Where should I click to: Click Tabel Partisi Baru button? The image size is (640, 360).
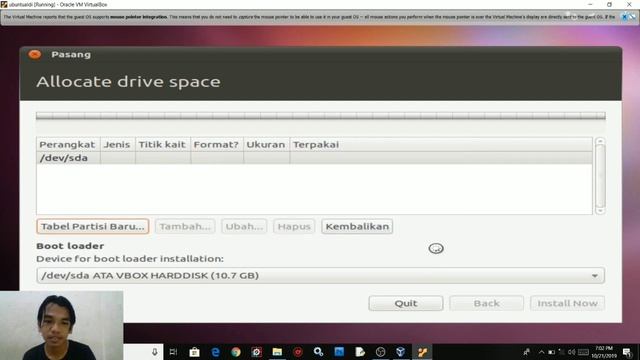pyautogui.click(x=93, y=227)
